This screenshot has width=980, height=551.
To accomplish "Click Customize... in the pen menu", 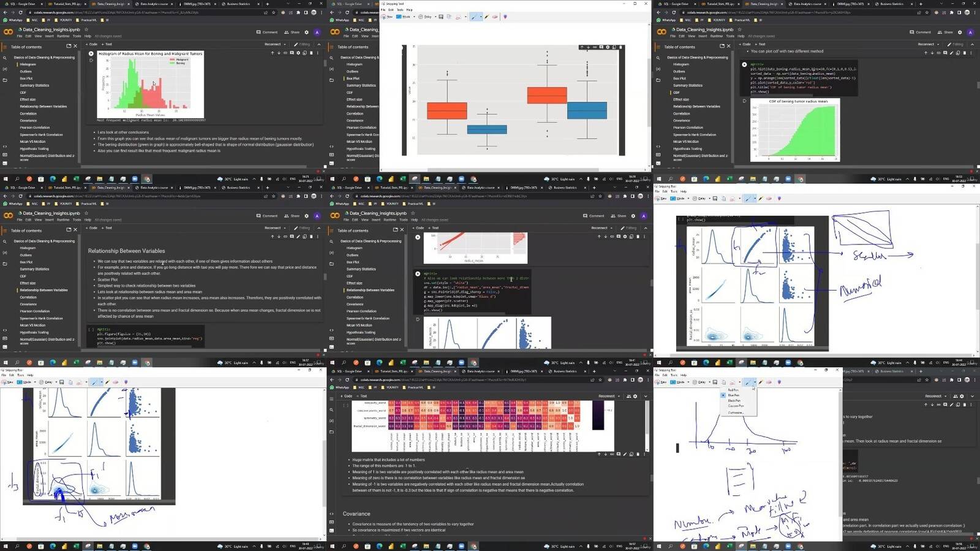I will coord(735,412).
